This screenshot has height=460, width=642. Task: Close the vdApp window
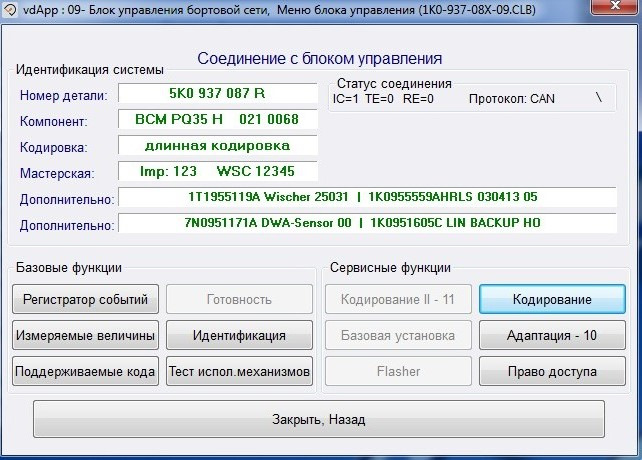click(x=615, y=6)
